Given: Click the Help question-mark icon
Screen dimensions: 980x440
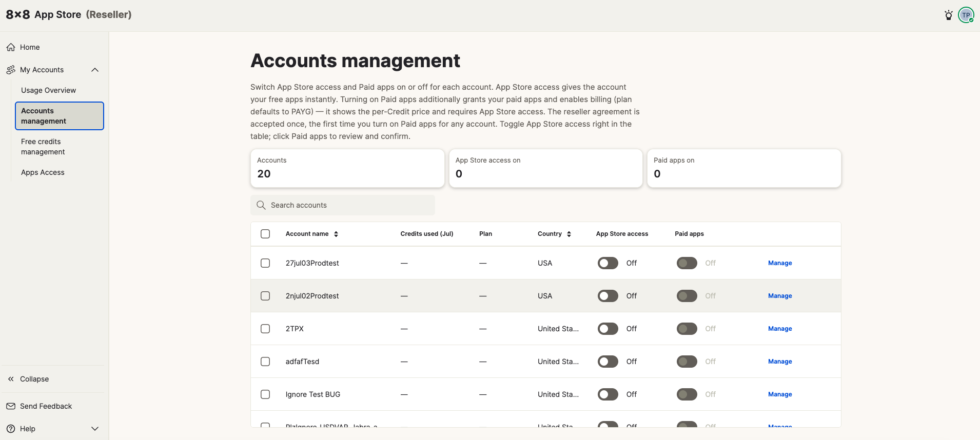Looking at the screenshot, I should 11,429.
